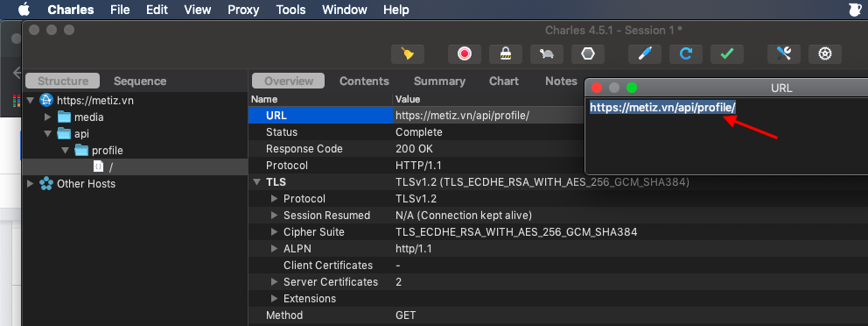Select the api folder icon

pos(65,133)
